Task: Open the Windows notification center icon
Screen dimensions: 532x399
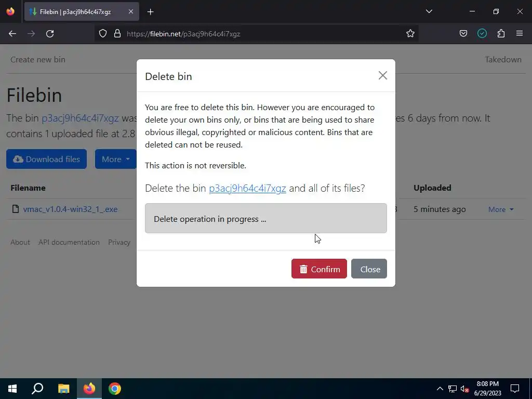Action: (x=515, y=389)
